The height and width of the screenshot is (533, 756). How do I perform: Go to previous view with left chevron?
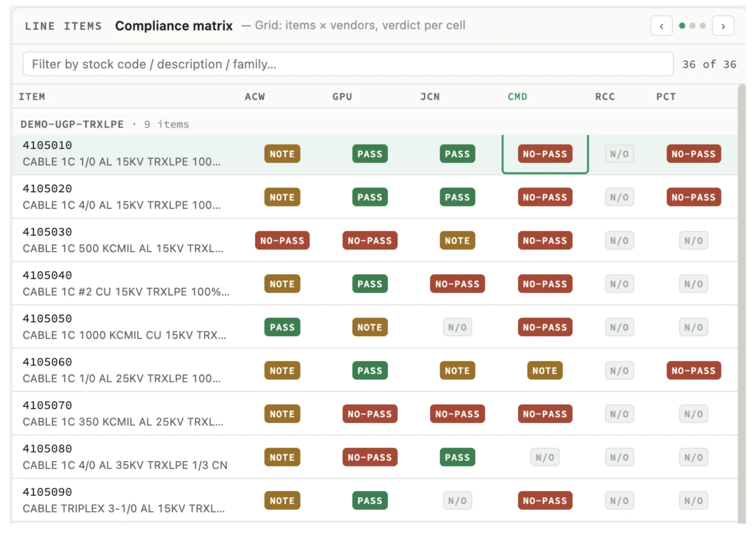coord(661,26)
